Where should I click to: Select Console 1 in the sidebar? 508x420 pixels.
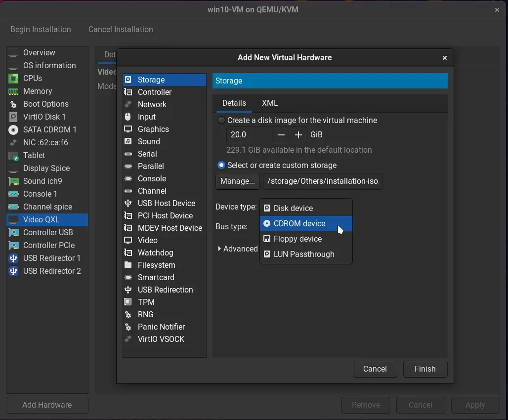click(47, 194)
